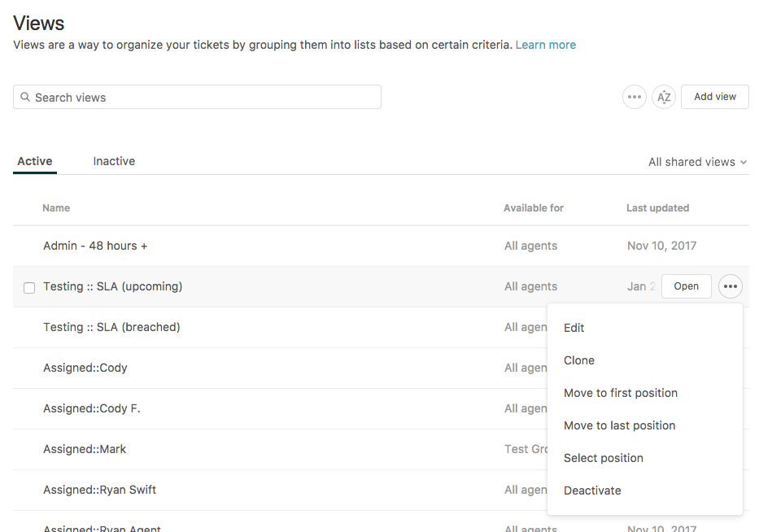Follow the Learn more link
This screenshot has height=532, width=759.
pos(546,45)
